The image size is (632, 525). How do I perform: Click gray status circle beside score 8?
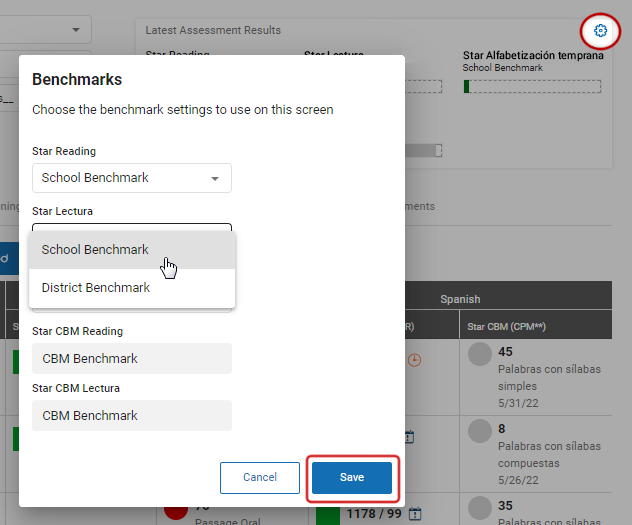click(x=480, y=431)
